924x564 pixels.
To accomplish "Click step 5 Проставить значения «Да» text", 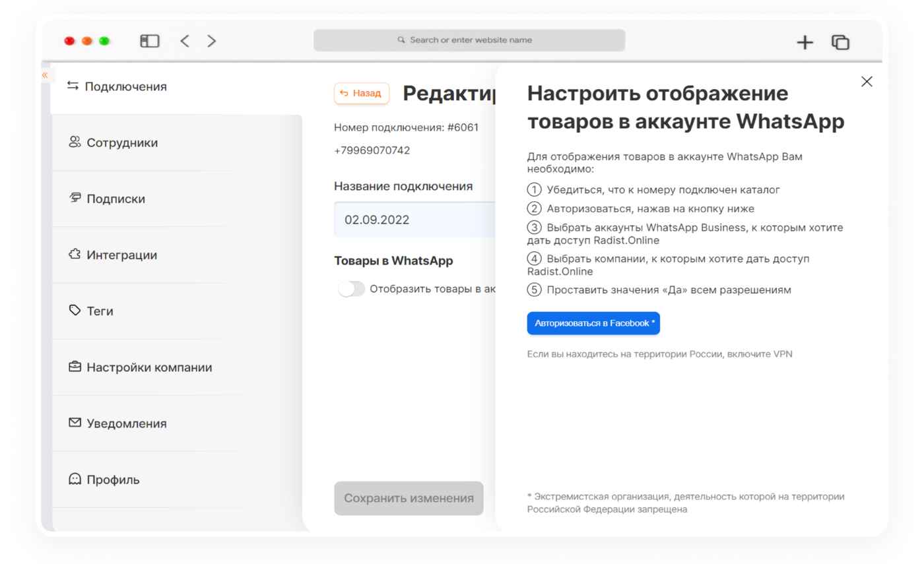I will (669, 290).
